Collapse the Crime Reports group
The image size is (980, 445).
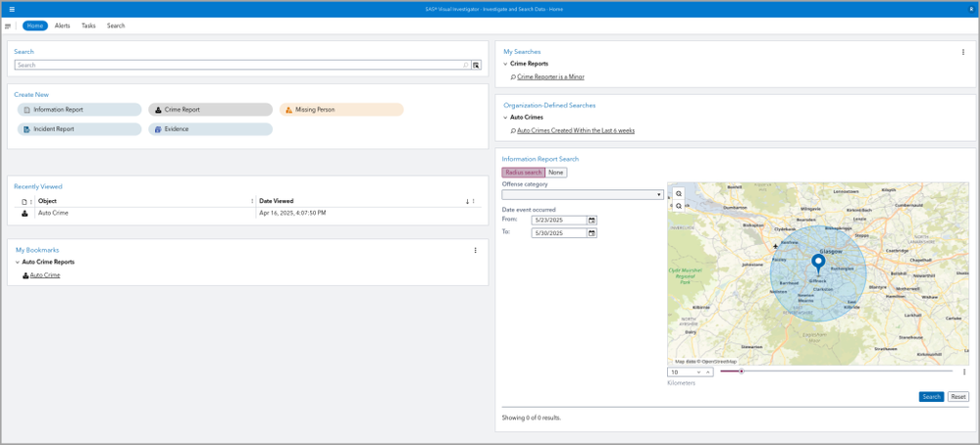[506, 64]
